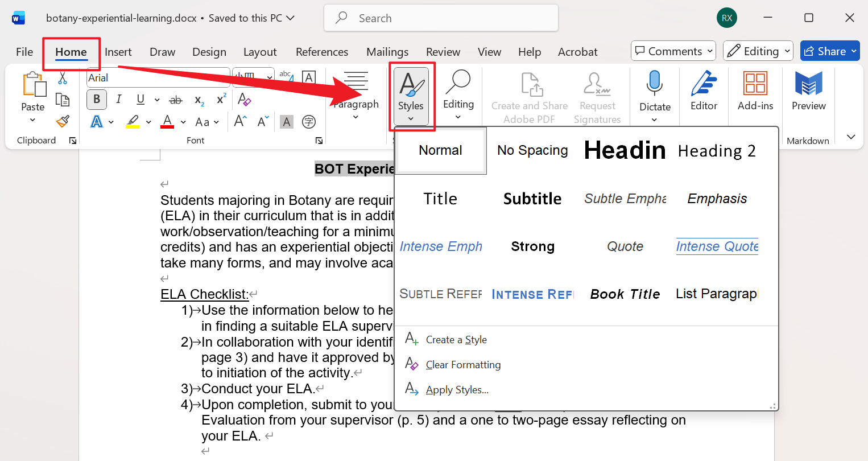The image size is (868, 461).
Task: Apply the Intense Quote style
Action: click(x=717, y=246)
